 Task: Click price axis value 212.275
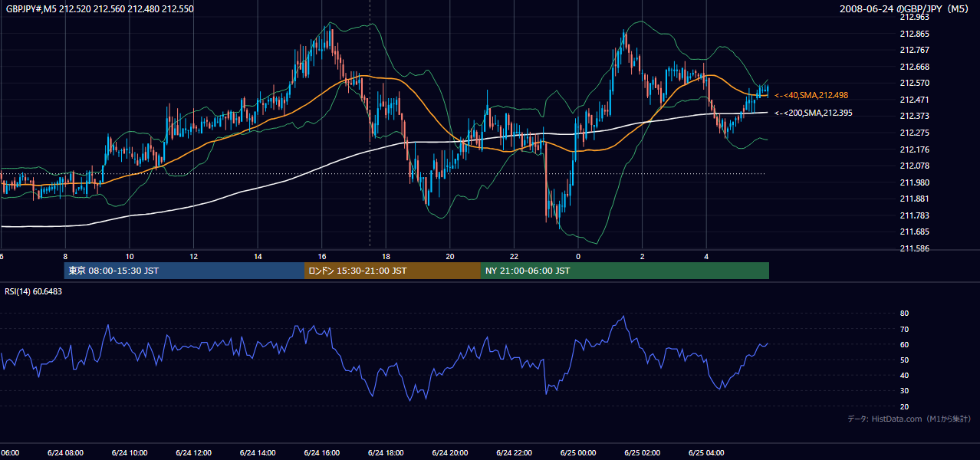pos(914,133)
